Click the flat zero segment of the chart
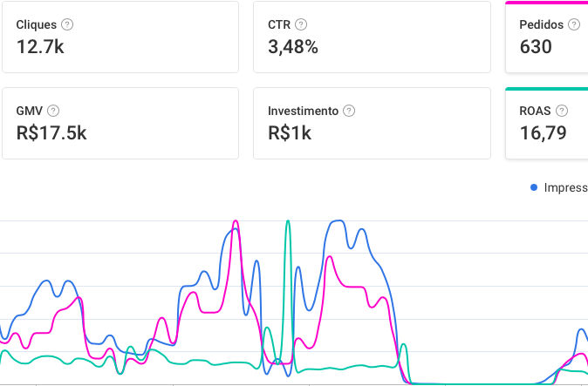The height and width of the screenshot is (386, 588). (471, 382)
